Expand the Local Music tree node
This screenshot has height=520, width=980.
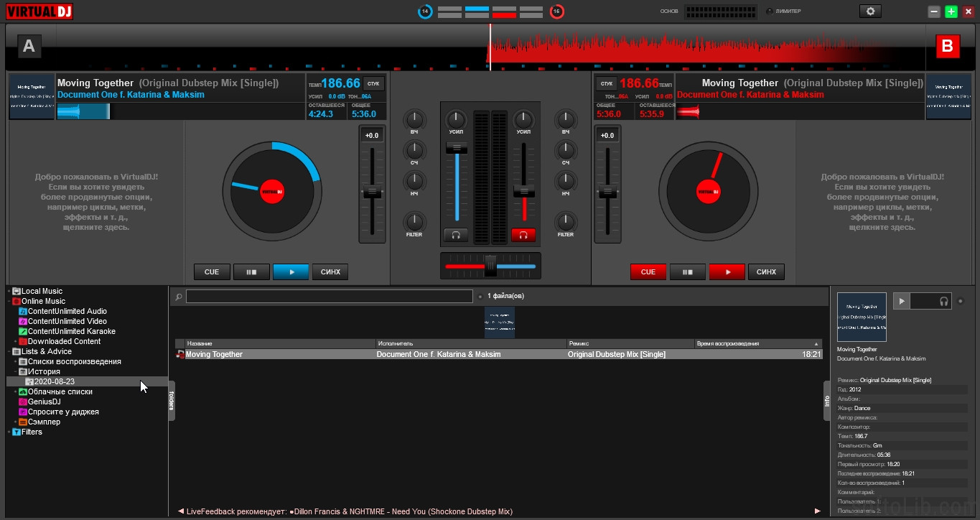tap(9, 291)
